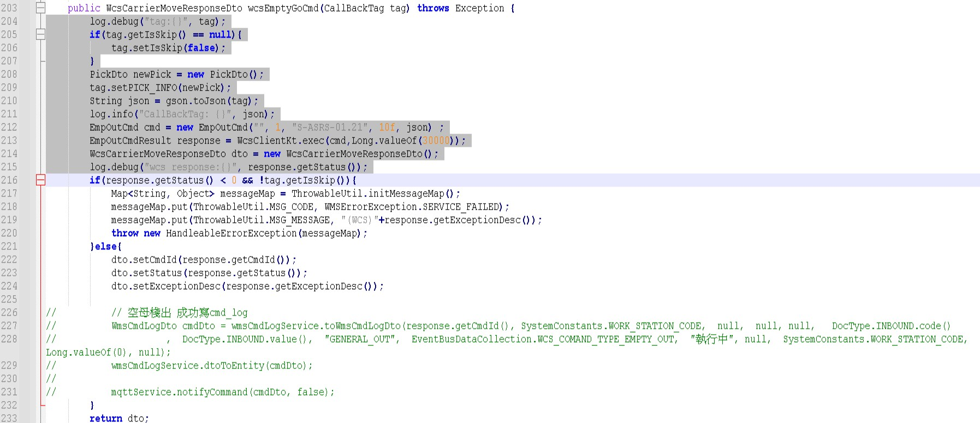Click commented mqttService.notifyCommand line
Viewport: 980px width, 423px height.
pyautogui.click(x=223, y=392)
